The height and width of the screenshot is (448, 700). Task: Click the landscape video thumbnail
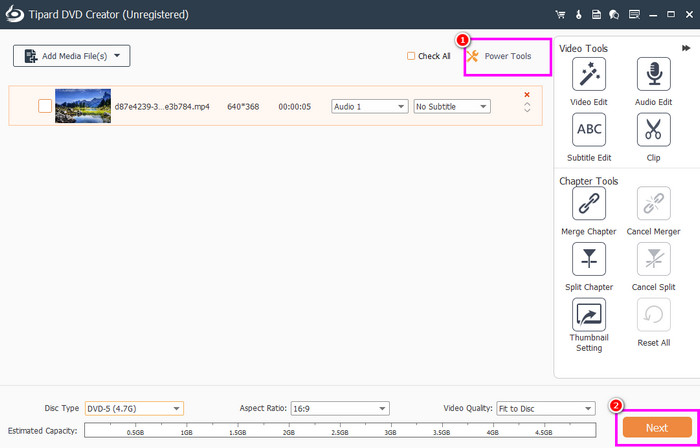tap(83, 106)
